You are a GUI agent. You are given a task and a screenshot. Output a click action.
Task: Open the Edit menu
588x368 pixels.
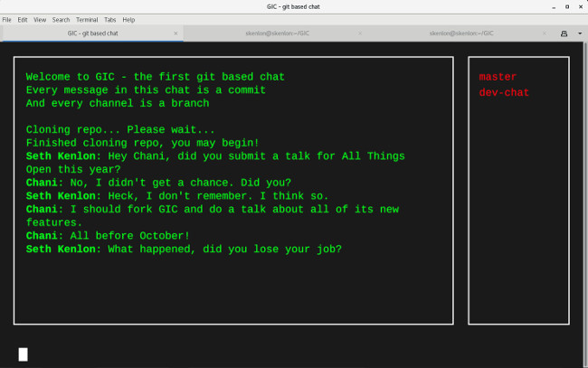pyautogui.click(x=23, y=19)
